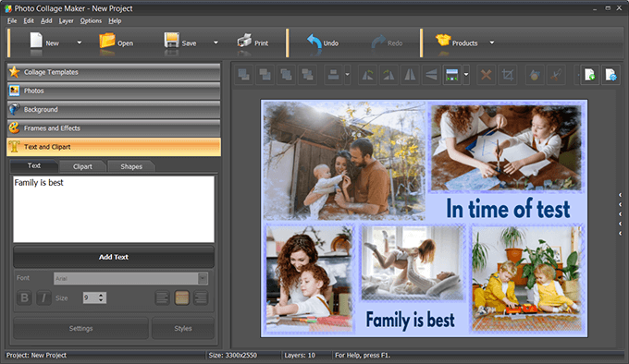
Task: Click the rotate left icon
Action: (x=367, y=75)
